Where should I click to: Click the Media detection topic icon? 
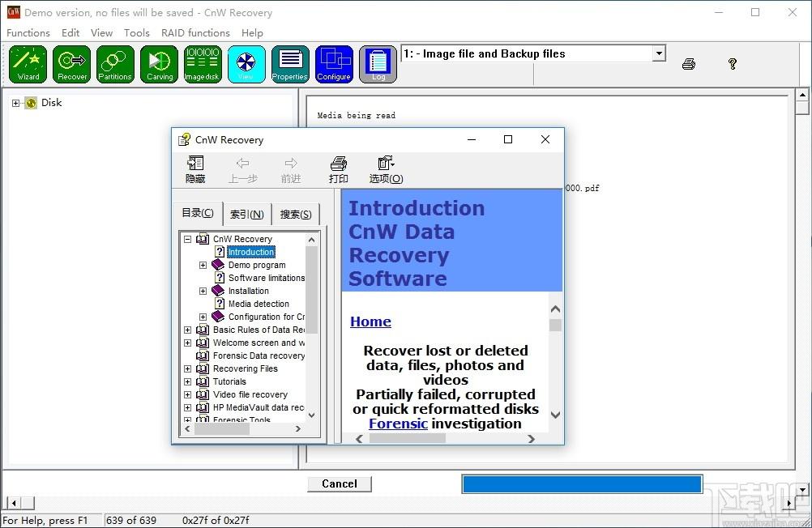220,304
